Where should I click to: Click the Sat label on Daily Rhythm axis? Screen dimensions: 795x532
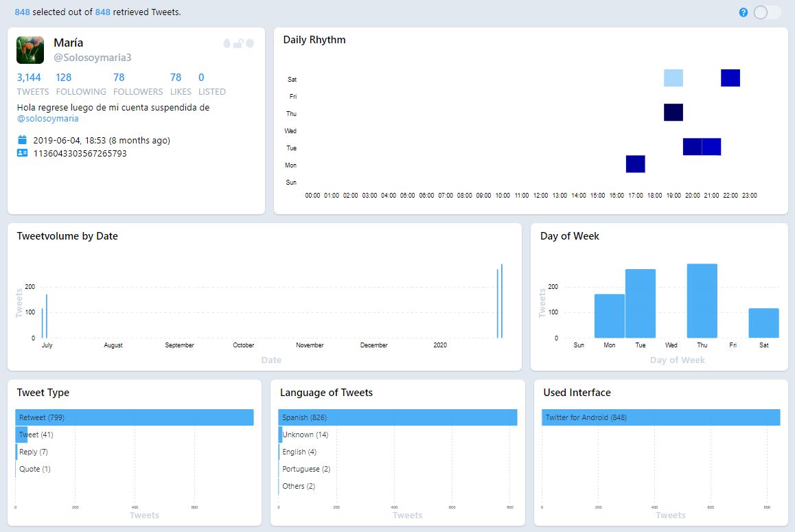click(x=292, y=79)
